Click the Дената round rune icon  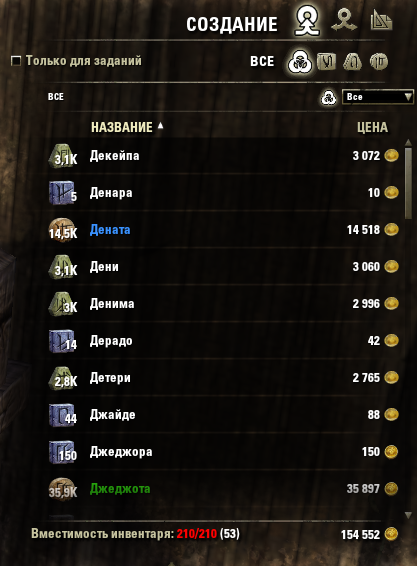tap(62, 230)
